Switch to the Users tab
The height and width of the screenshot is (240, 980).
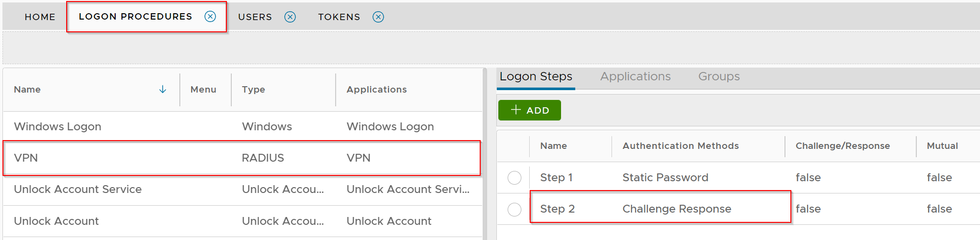tap(255, 17)
